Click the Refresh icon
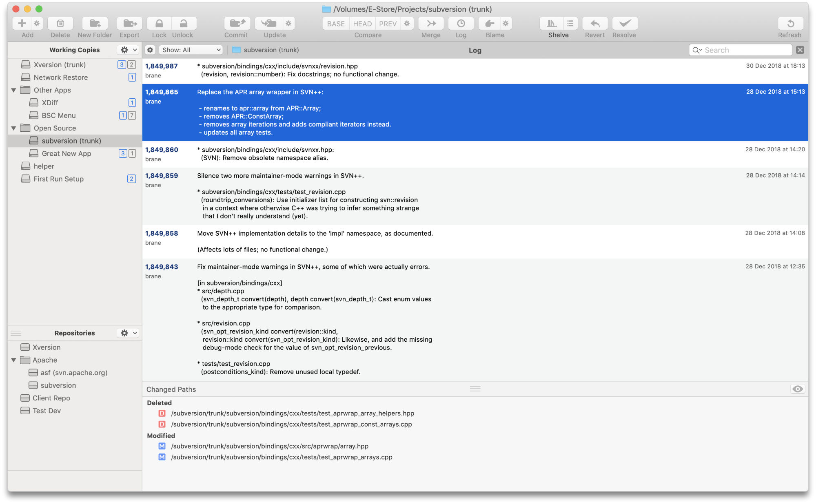Image resolution: width=816 pixels, height=504 pixels. (x=790, y=23)
